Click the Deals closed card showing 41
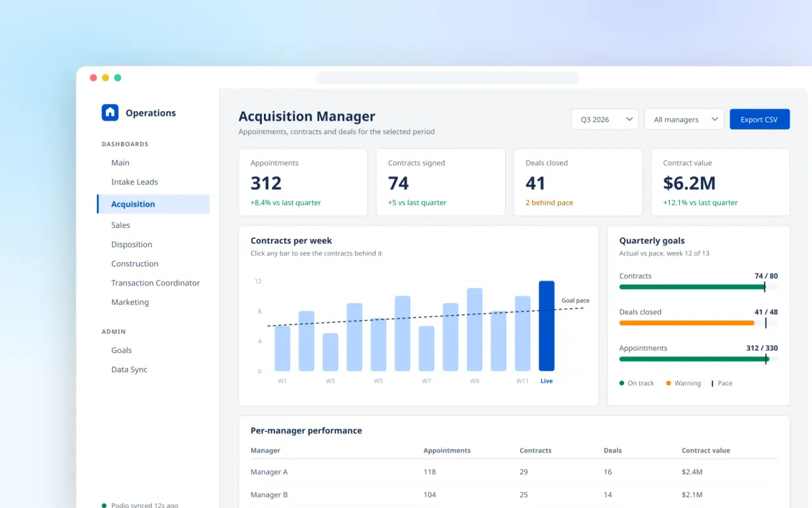Image resolution: width=812 pixels, height=508 pixels. [x=578, y=182]
